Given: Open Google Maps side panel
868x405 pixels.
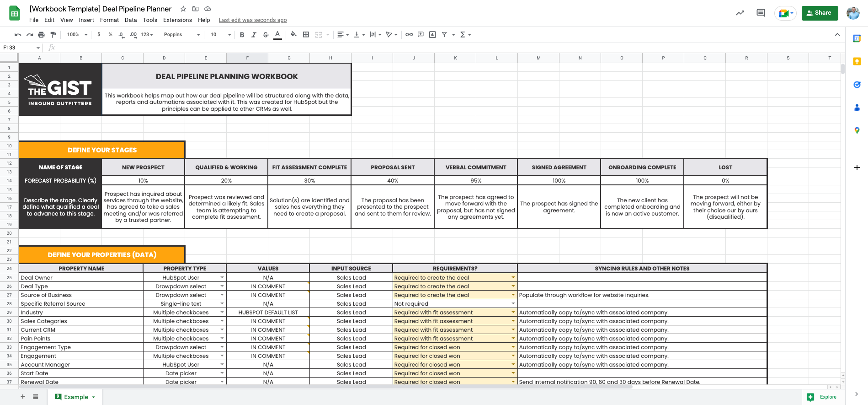Looking at the screenshot, I should (x=857, y=130).
